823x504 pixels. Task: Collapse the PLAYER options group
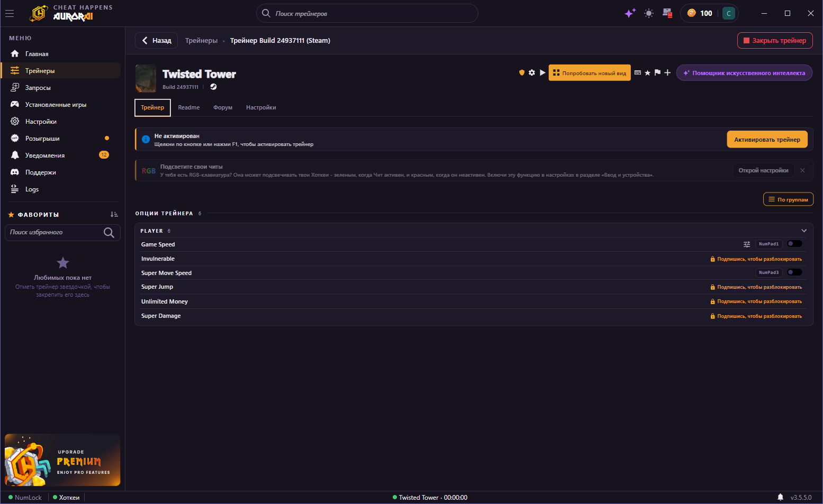(804, 231)
